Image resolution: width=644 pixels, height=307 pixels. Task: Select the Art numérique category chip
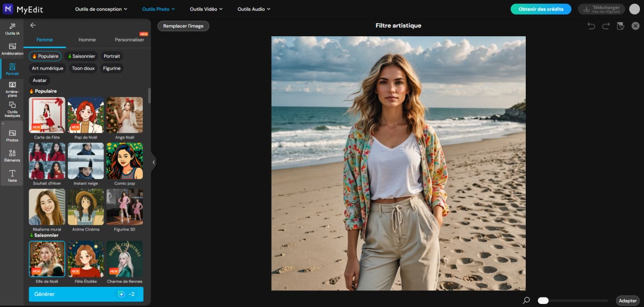pos(48,68)
